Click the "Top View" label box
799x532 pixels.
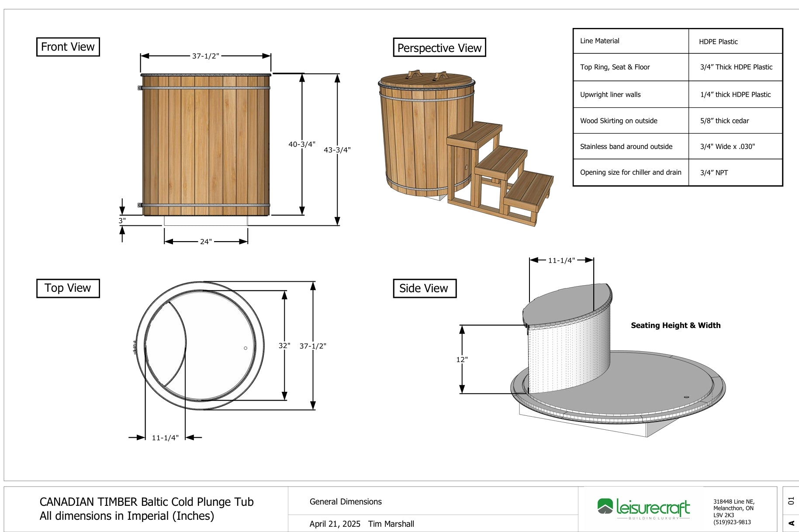68,288
